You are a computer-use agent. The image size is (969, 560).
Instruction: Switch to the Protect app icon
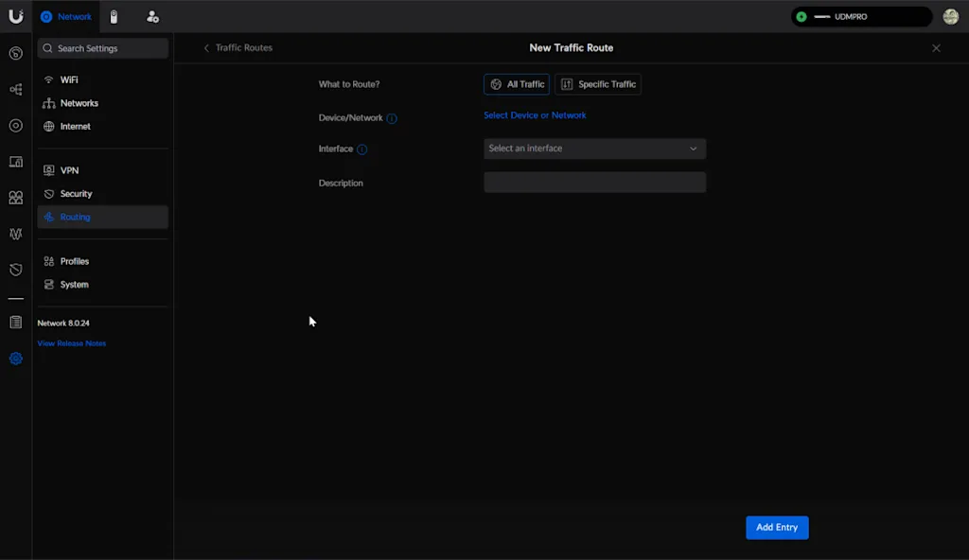pyautogui.click(x=114, y=17)
